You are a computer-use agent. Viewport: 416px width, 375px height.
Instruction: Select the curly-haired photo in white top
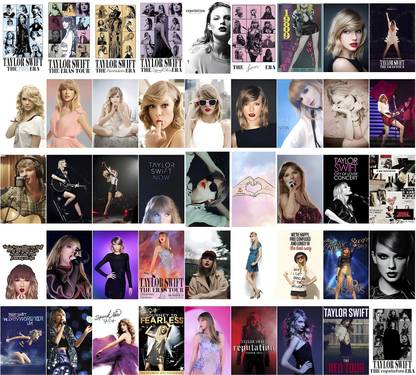pos(23,113)
